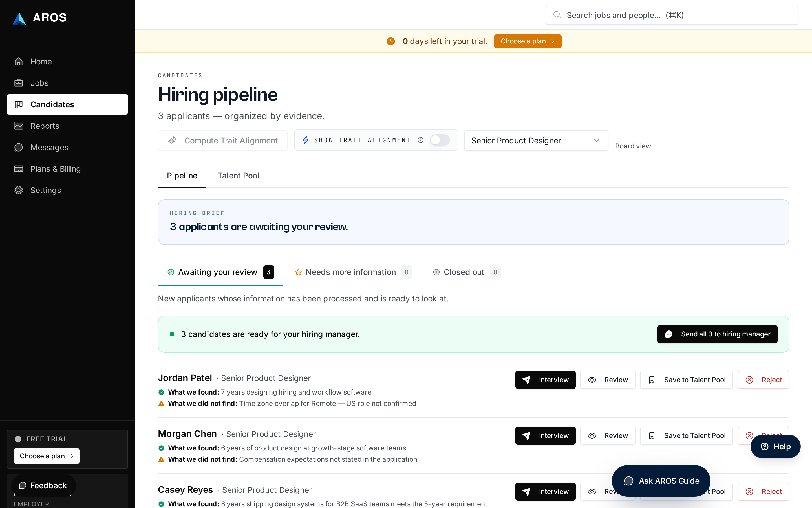Click the star icon on Needs more information
Screen dimensions: 812x508
pos(298,272)
